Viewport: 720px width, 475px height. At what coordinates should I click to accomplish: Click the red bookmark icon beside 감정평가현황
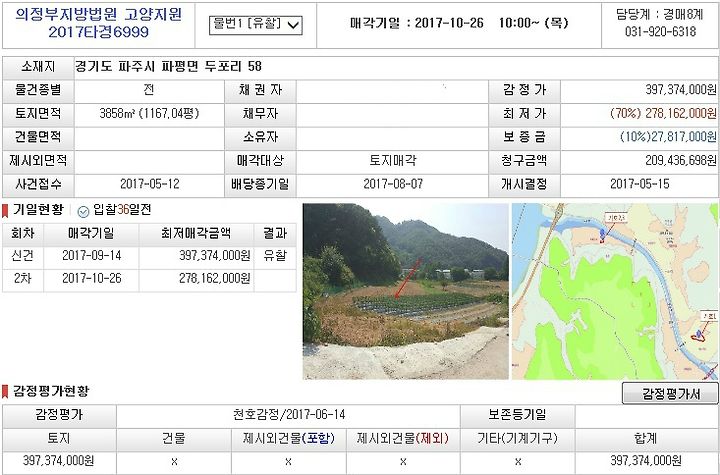click(5, 392)
